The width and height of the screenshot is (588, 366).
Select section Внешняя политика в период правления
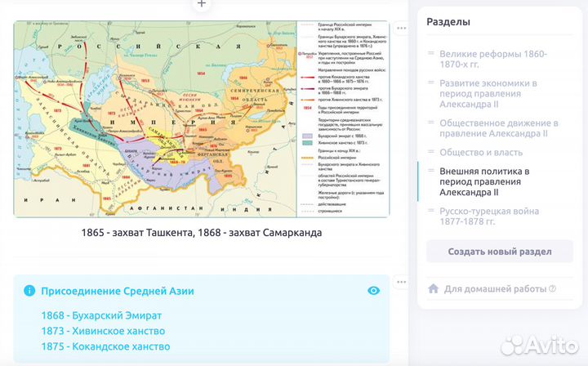[484, 182]
